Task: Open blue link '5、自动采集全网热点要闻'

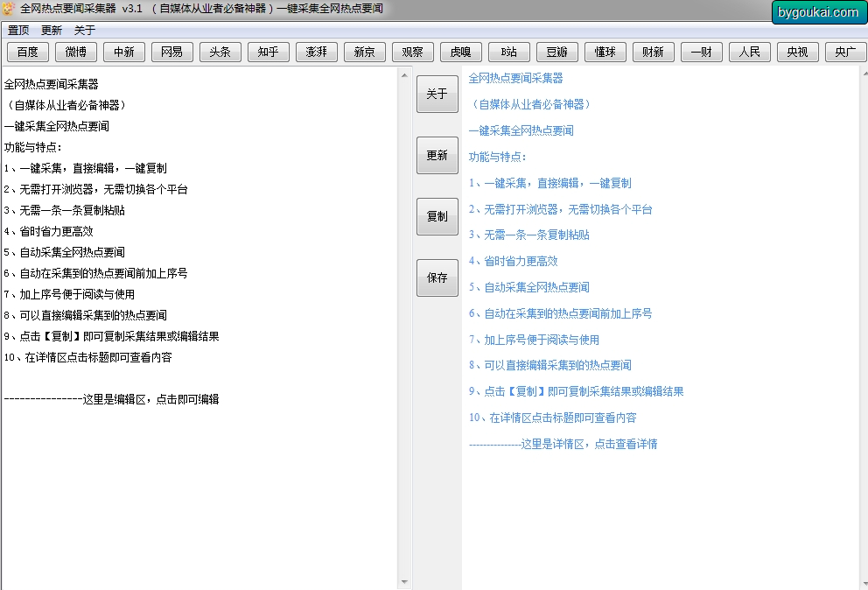Action: click(x=529, y=287)
